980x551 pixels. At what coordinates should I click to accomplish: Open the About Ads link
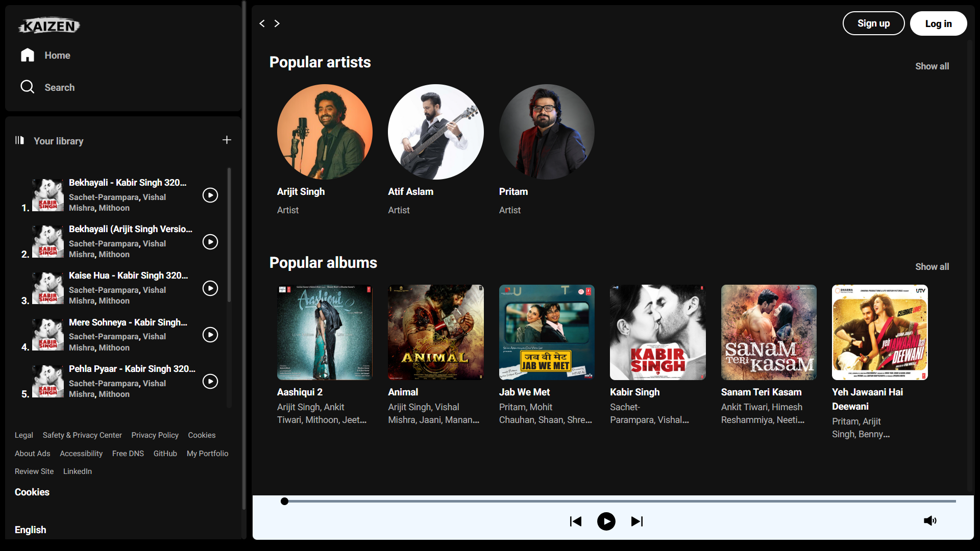coord(32,454)
